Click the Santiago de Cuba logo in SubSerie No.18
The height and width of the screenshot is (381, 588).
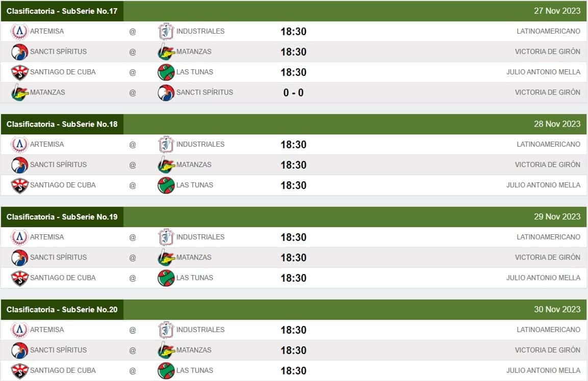19,185
